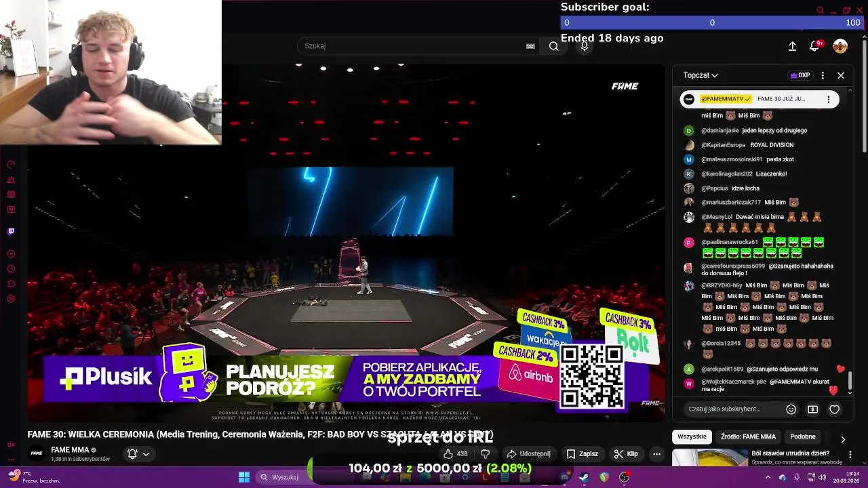Screen dimensions: 868x488
Task: Open pinned FAMEMMATV message options menu
Action: click(x=828, y=99)
